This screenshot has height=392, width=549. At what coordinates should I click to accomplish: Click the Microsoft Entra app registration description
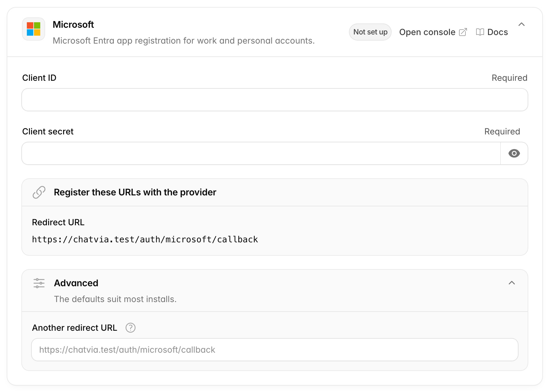pyautogui.click(x=184, y=41)
